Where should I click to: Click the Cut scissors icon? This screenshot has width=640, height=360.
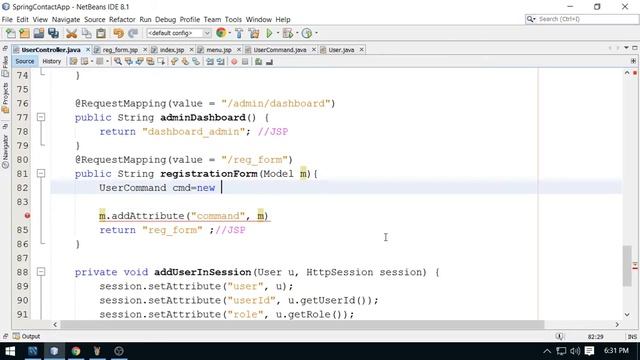pos(71,33)
